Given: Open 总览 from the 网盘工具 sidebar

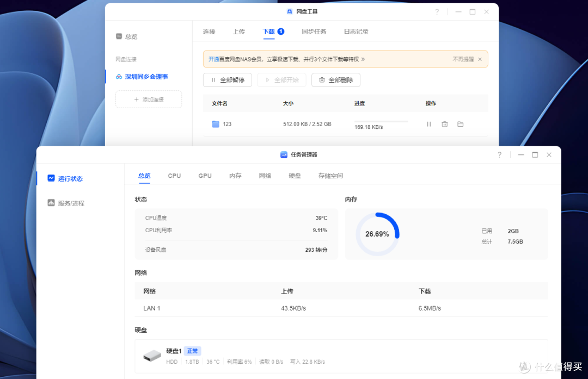Looking at the screenshot, I should tap(131, 36).
